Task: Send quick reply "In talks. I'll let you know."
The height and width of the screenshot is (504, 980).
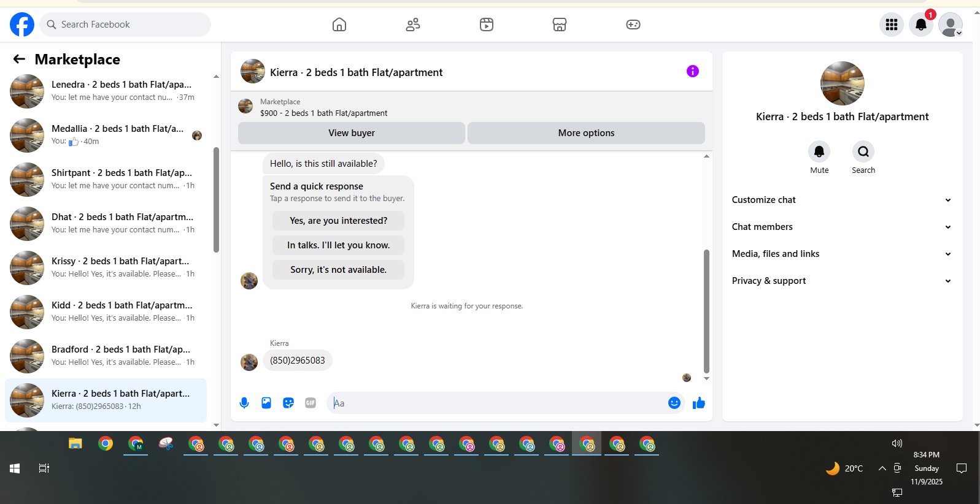Action: coord(339,245)
